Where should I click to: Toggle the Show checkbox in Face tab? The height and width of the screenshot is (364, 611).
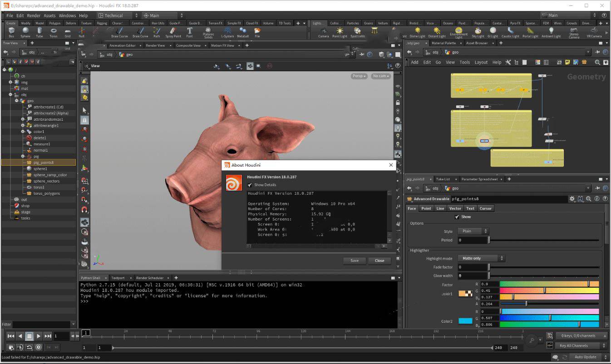pyautogui.click(x=457, y=217)
